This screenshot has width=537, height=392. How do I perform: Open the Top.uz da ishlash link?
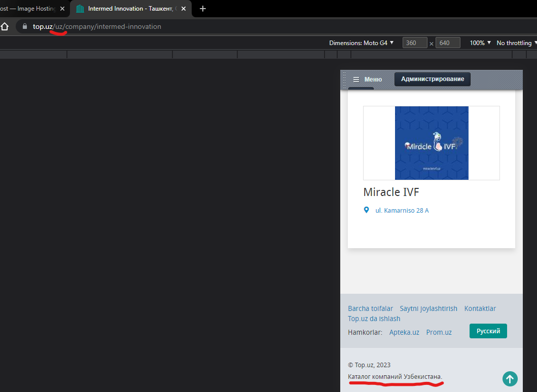[x=374, y=319]
